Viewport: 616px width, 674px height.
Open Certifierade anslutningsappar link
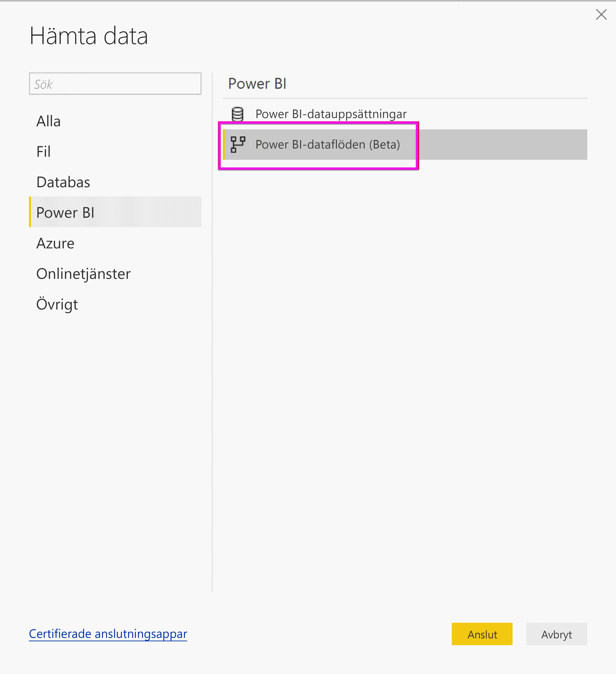108,634
